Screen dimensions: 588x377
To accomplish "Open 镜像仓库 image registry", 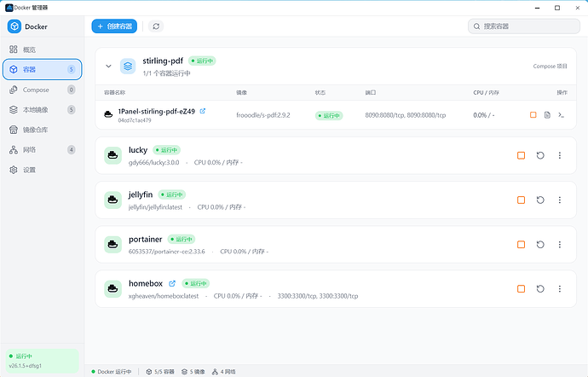I will pyautogui.click(x=42, y=130).
